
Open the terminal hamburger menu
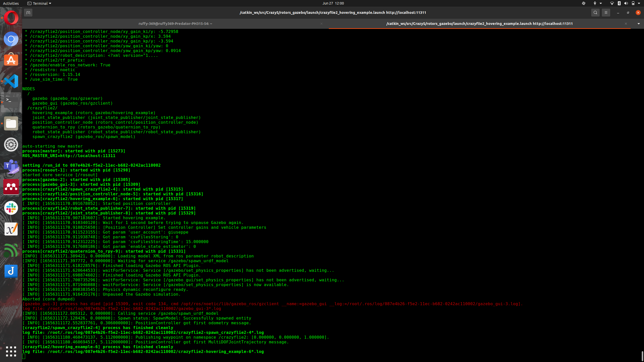pos(606,13)
